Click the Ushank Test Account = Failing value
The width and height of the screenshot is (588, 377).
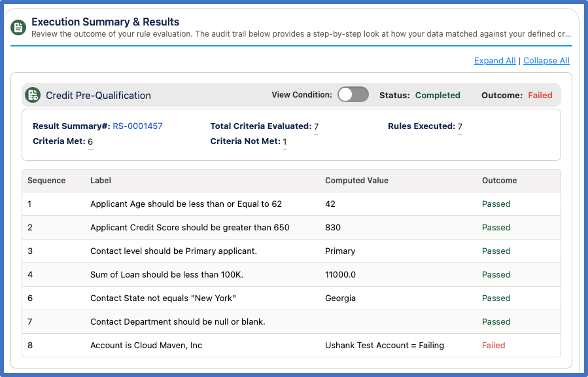click(x=385, y=346)
